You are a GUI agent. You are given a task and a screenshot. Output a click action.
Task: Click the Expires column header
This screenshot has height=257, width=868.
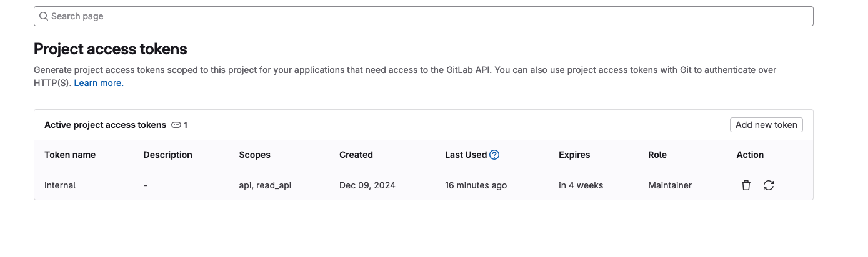(x=574, y=155)
